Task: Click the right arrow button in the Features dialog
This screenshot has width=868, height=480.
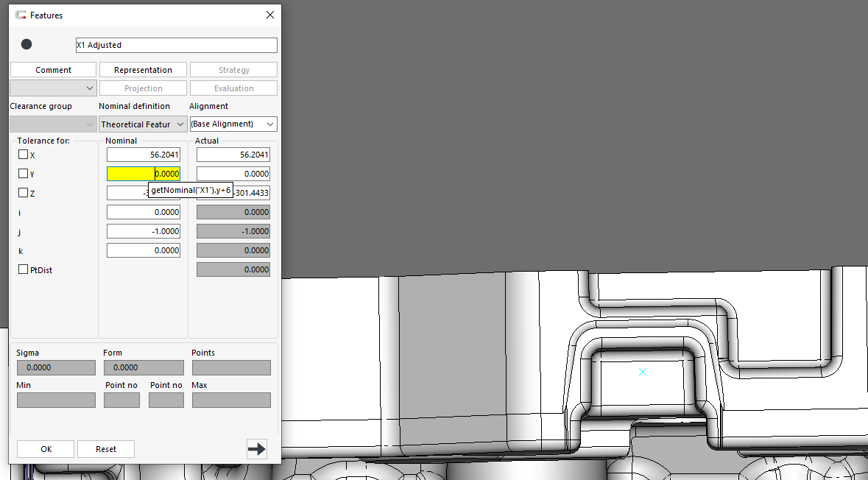Action: (257, 449)
